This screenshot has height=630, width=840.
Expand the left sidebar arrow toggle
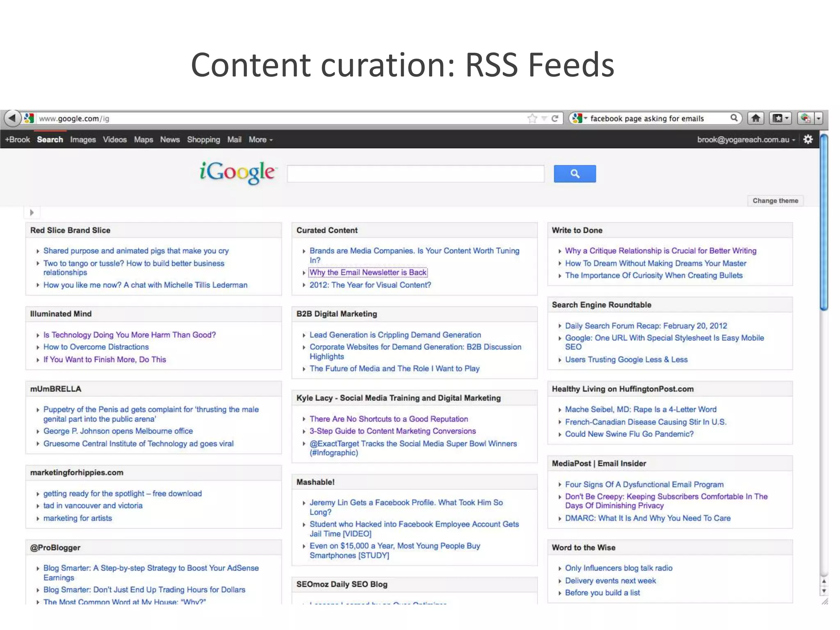[x=32, y=212]
